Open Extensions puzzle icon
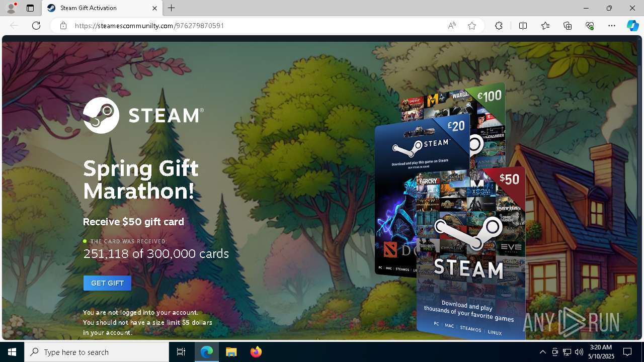The width and height of the screenshot is (644, 362). [x=499, y=26]
